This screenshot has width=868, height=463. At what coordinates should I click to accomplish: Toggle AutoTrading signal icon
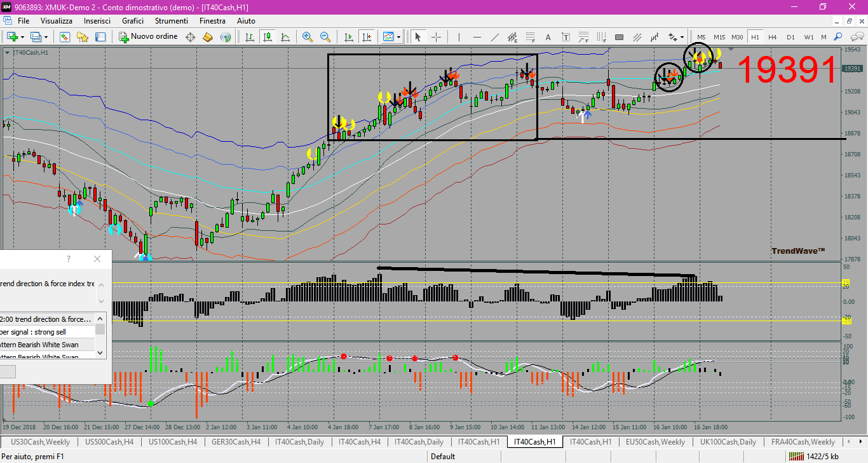click(x=226, y=37)
